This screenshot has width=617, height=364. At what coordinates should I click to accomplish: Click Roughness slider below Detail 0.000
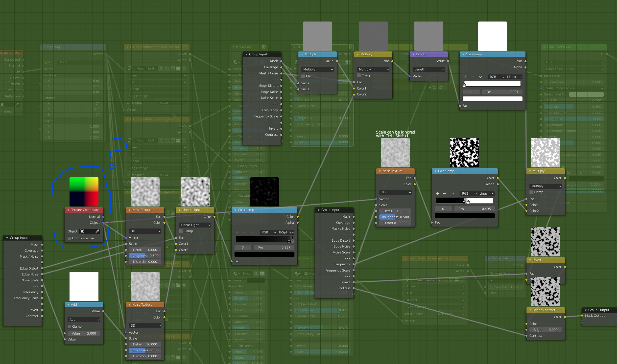pos(145,256)
